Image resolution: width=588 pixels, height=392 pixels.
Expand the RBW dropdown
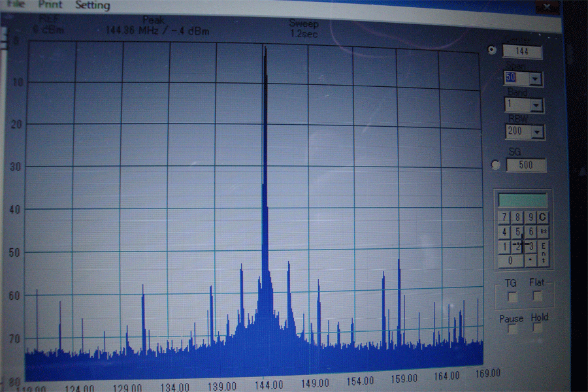click(536, 132)
